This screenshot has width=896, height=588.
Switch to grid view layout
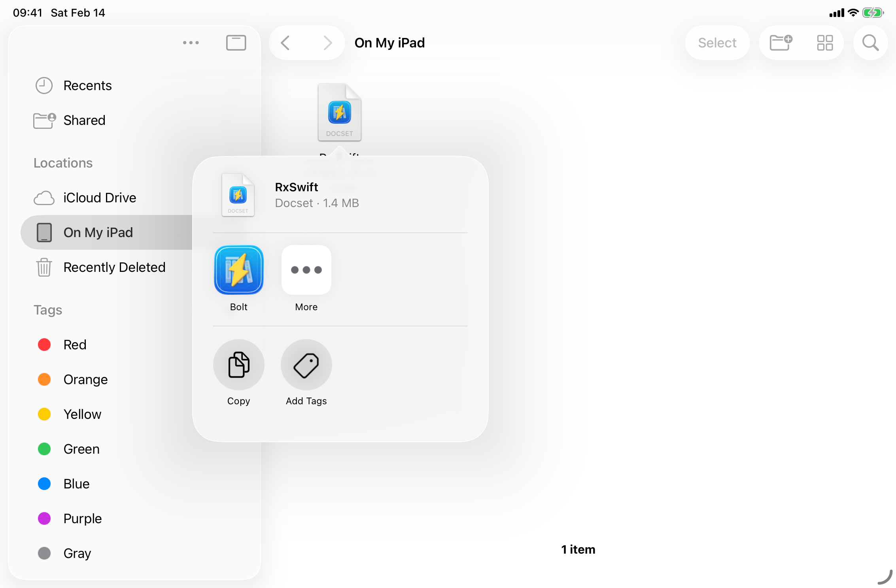click(x=825, y=43)
